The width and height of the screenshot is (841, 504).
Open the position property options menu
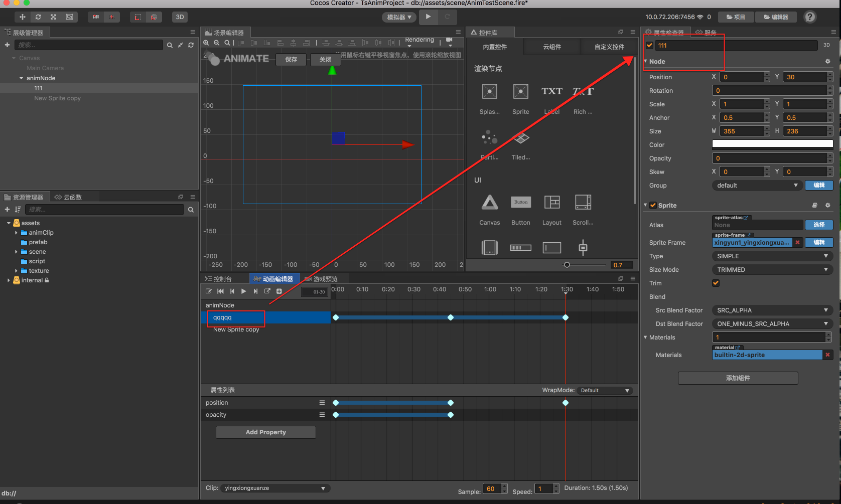(x=322, y=403)
